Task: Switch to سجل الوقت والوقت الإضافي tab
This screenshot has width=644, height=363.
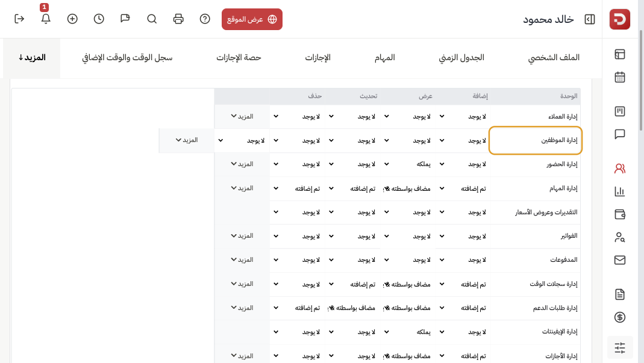Action: point(127,58)
